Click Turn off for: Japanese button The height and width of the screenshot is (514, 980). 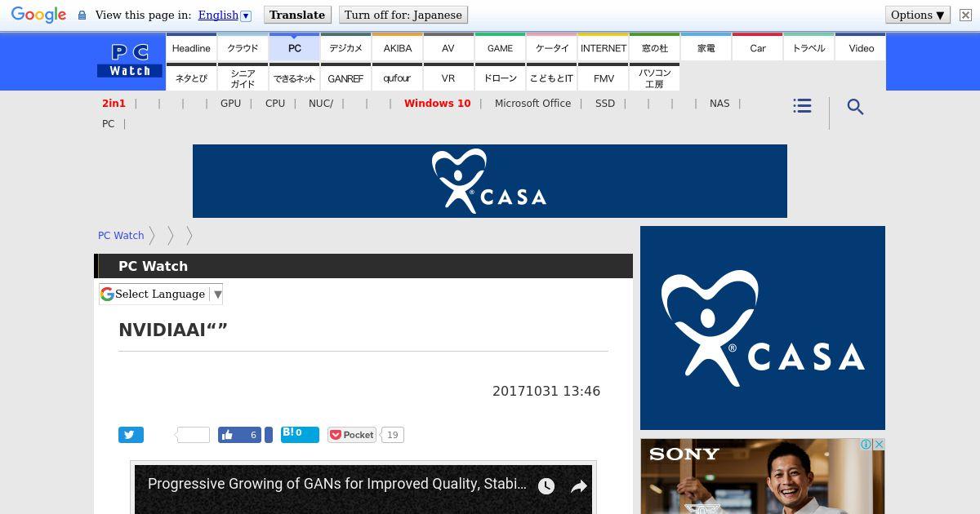click(x=403, y=15)
